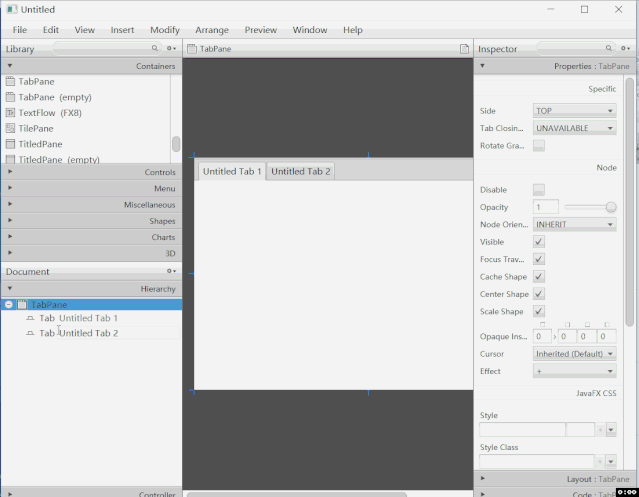Image resolution: width=639 pixels, height=497 pixels.
Task: Collapse the TabPane node in Hierarchy
Action: [9, 304]
